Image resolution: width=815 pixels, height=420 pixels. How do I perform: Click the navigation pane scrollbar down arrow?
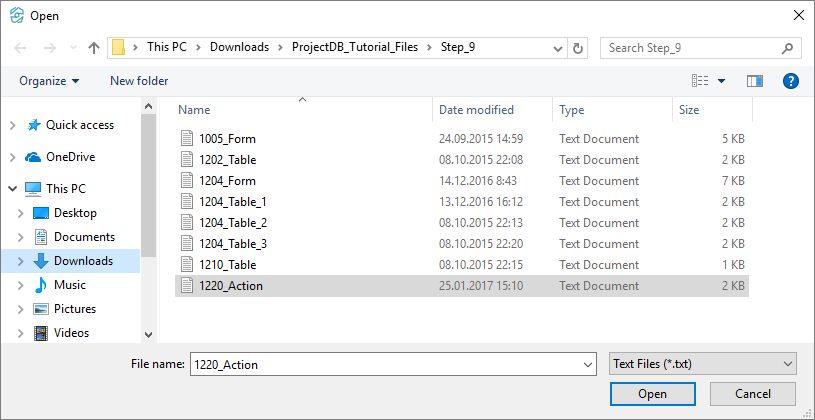[x=149, y=335]
